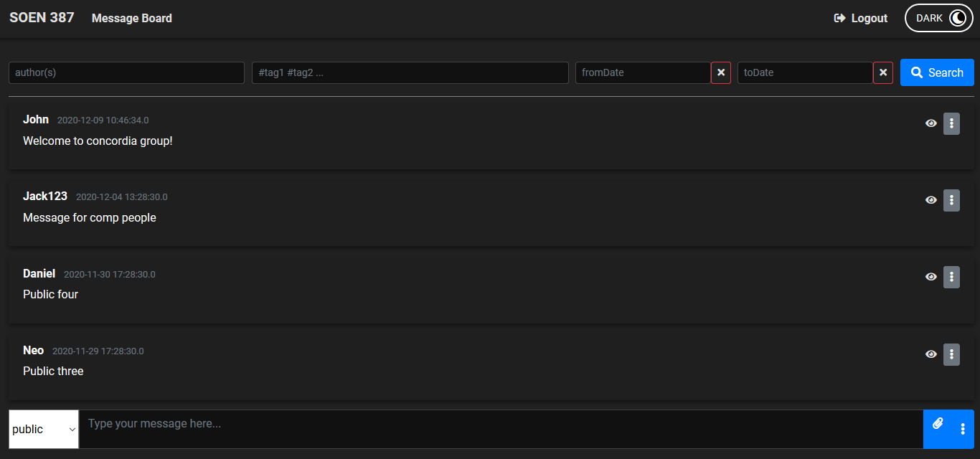Clear the fromDate field with X button

point(721,72)
